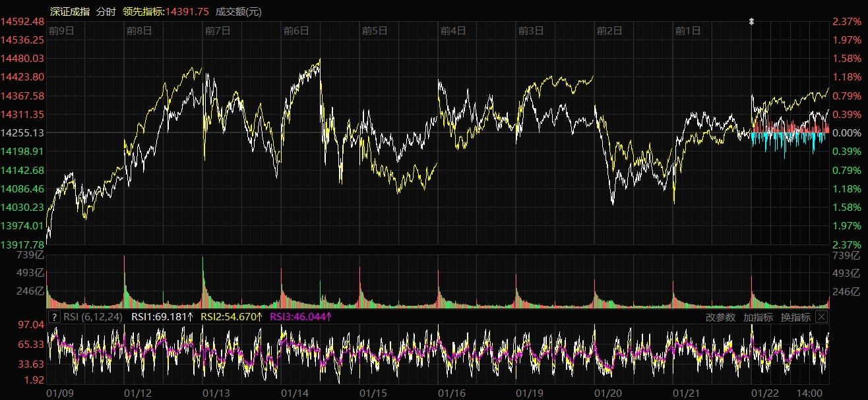Click 换指标 to switch indicator
This screenshot has width=868, height=400.
[795, 317]
